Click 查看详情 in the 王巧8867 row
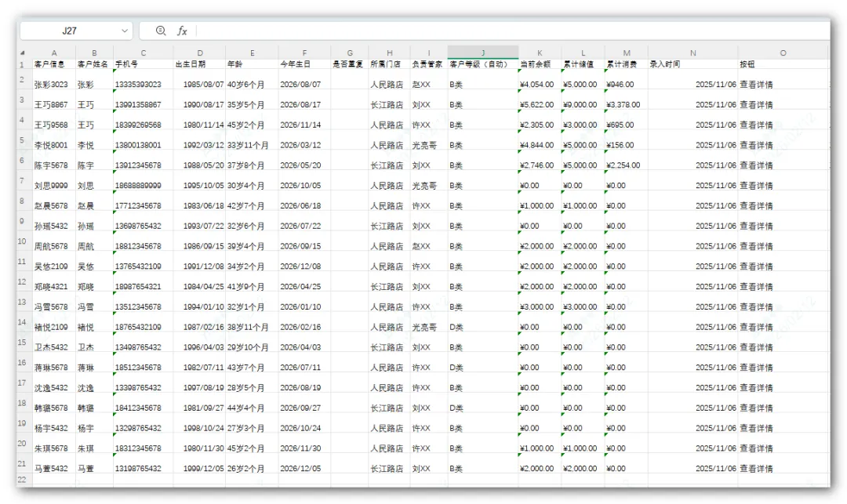 point(756,105)
